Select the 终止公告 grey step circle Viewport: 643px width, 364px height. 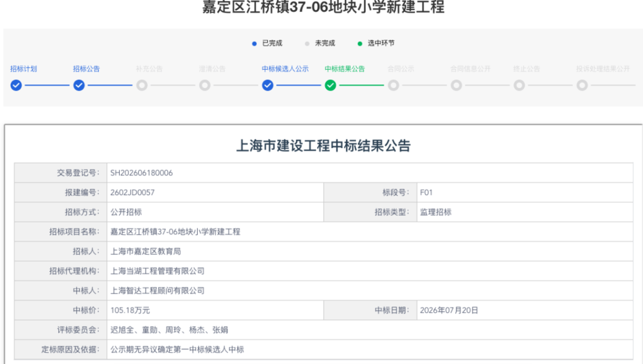519,85
